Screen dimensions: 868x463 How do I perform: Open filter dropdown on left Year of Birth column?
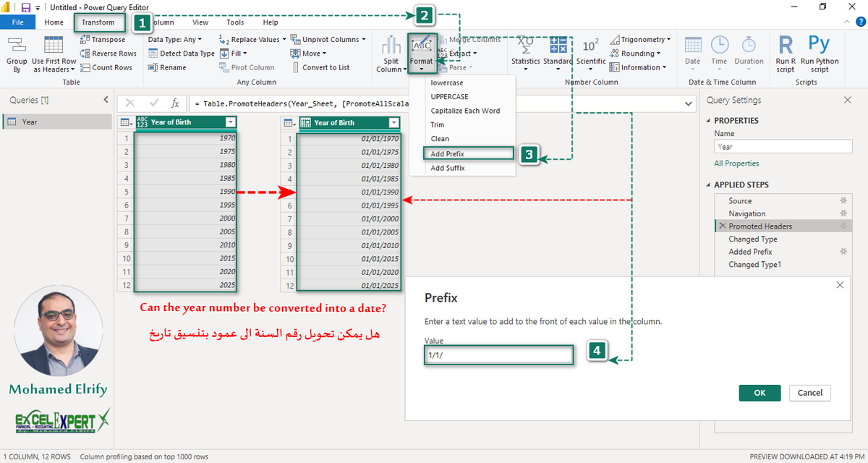230,122
